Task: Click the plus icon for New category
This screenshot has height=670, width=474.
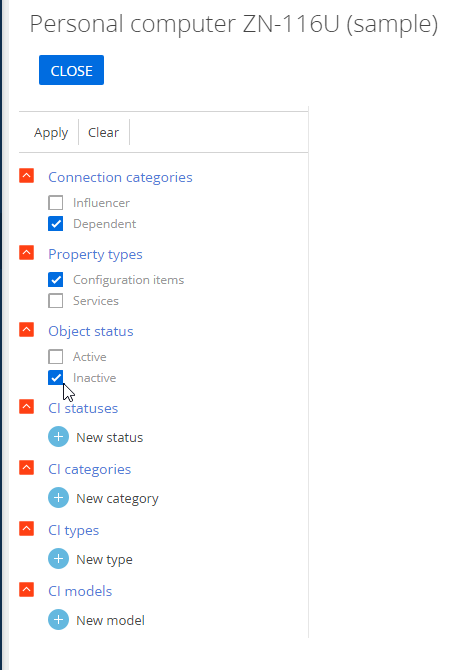Action: (59, 498)
